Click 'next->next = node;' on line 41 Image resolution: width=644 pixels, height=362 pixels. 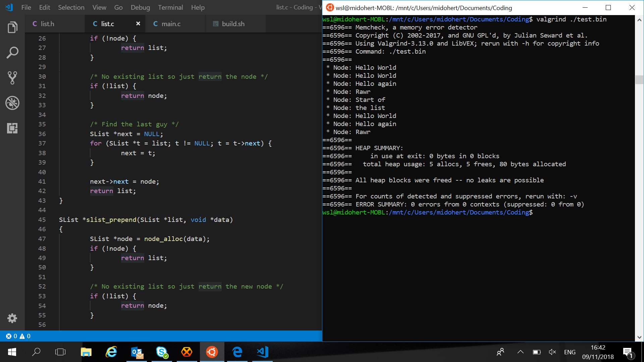(124, 181)
